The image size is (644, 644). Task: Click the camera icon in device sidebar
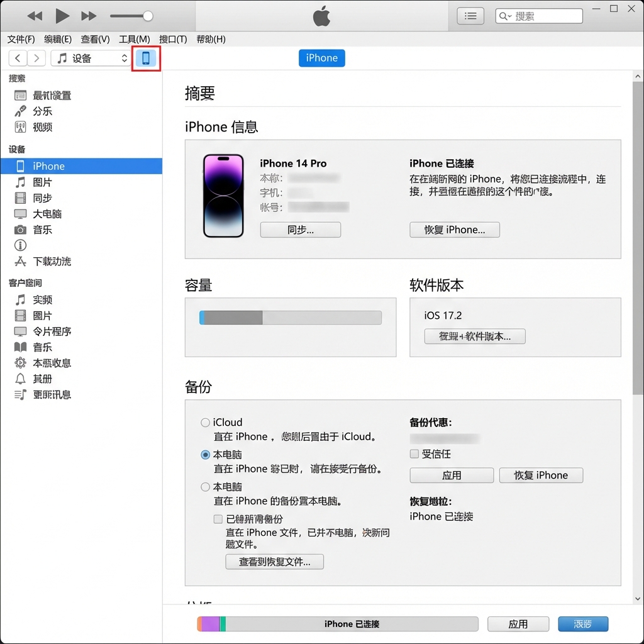coord(21,230)
